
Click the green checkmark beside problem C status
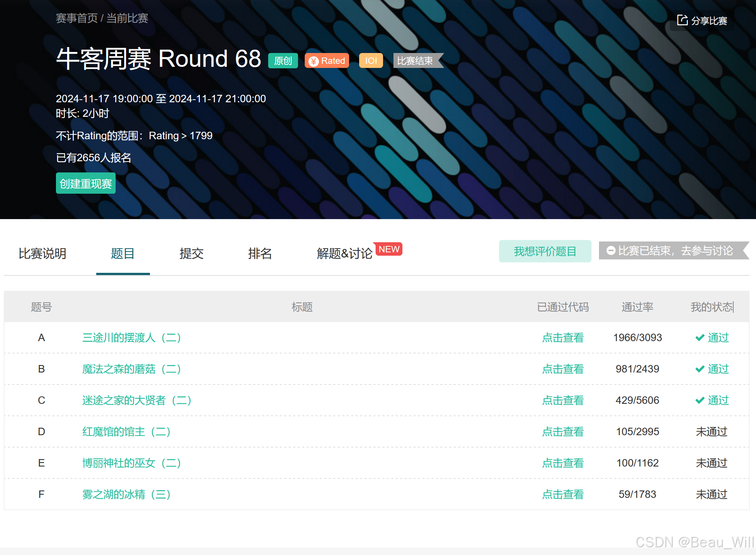tap(699, 400)
